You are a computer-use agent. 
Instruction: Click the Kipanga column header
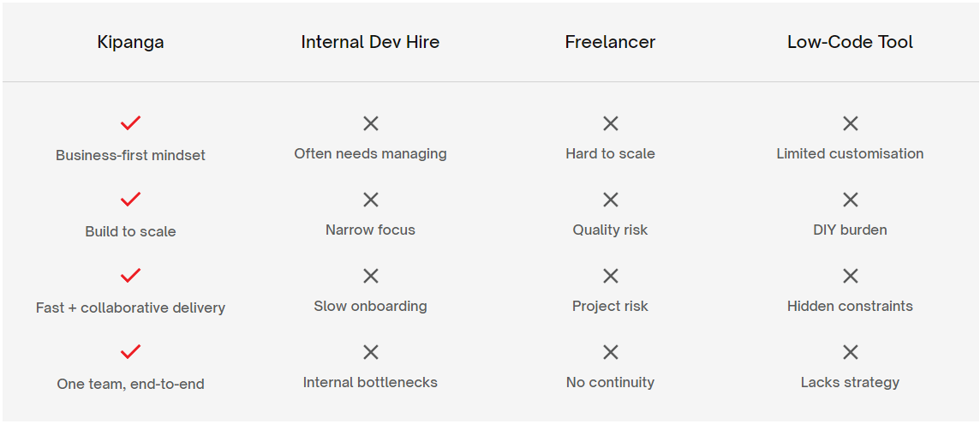pyautogui.click(x=130, y=42)
